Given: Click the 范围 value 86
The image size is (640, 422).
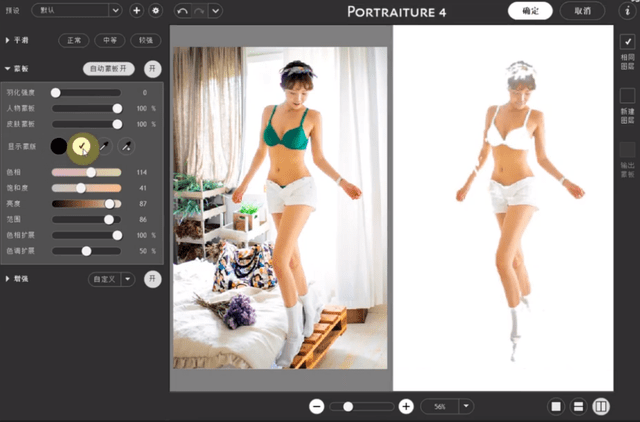Looking at the screenshot, I should (x=143, y=220).
